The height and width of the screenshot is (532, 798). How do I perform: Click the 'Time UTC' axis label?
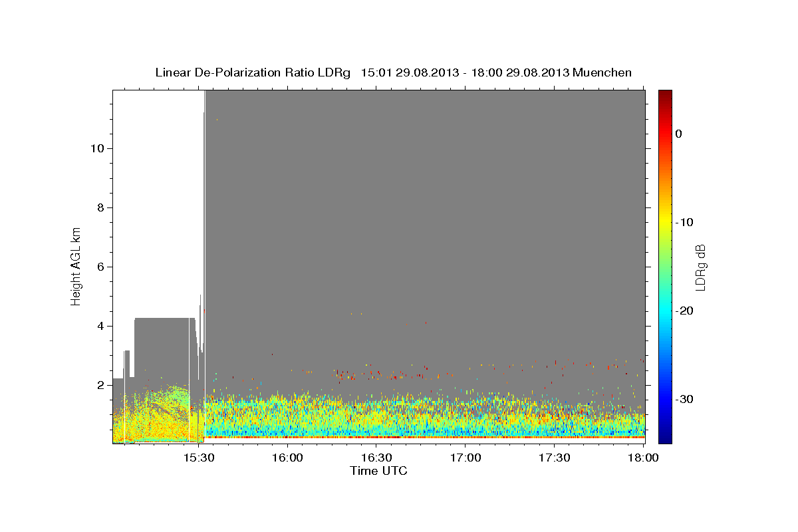(x=378, y=471)
